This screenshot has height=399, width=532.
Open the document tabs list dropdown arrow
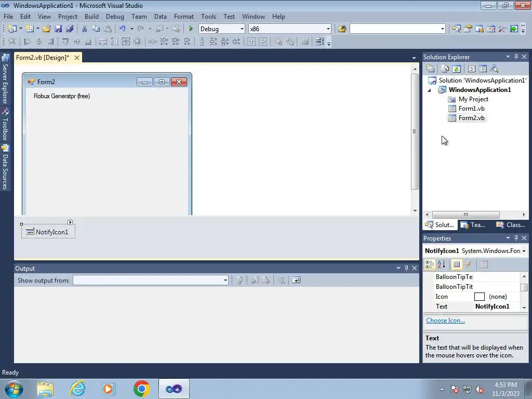[414, 58]
